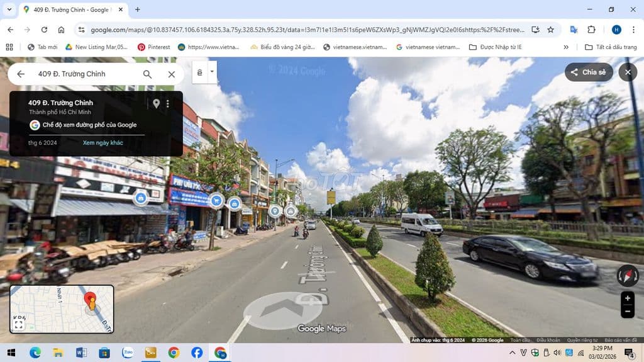Bookmark this page with the star icon
Image resolution: width=644 pixels, height=362 pixels.
[550, 30]
